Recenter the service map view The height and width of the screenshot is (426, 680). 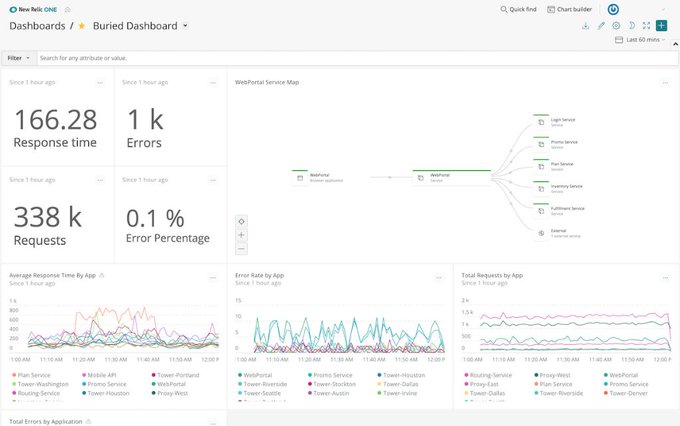coord(242,221)
